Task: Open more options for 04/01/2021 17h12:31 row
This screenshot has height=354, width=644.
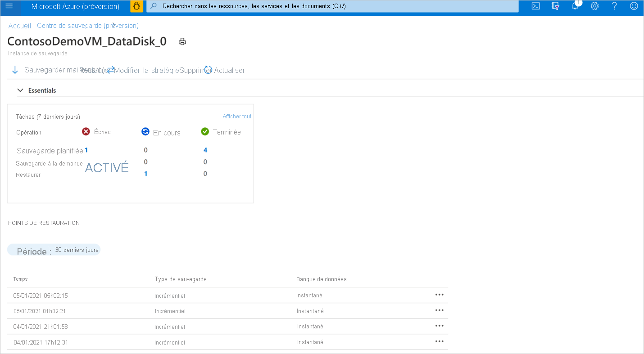Action: point(440,341)
